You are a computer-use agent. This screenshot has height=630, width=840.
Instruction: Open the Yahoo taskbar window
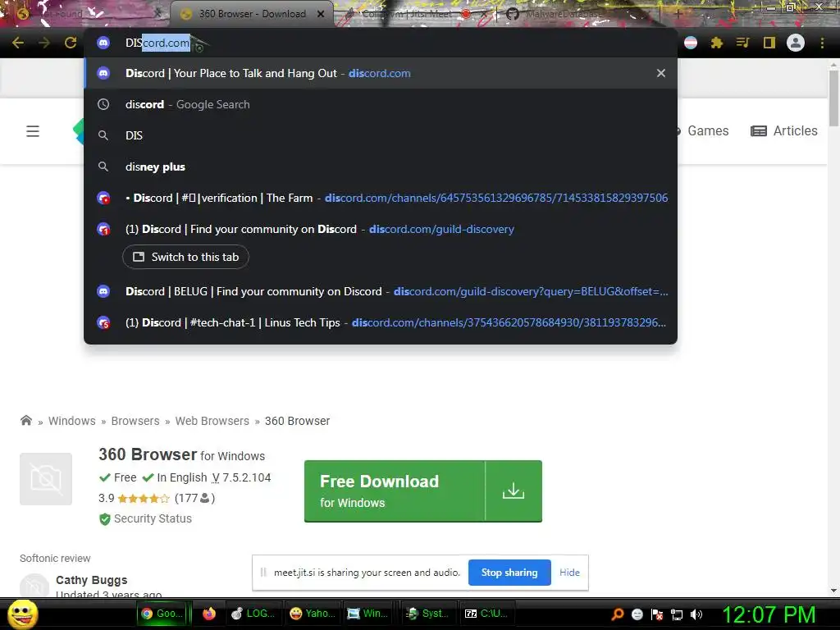pos(312,614)
